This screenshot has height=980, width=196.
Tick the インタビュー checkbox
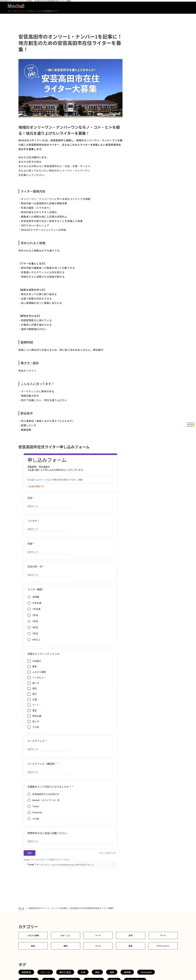pos(29,678)
